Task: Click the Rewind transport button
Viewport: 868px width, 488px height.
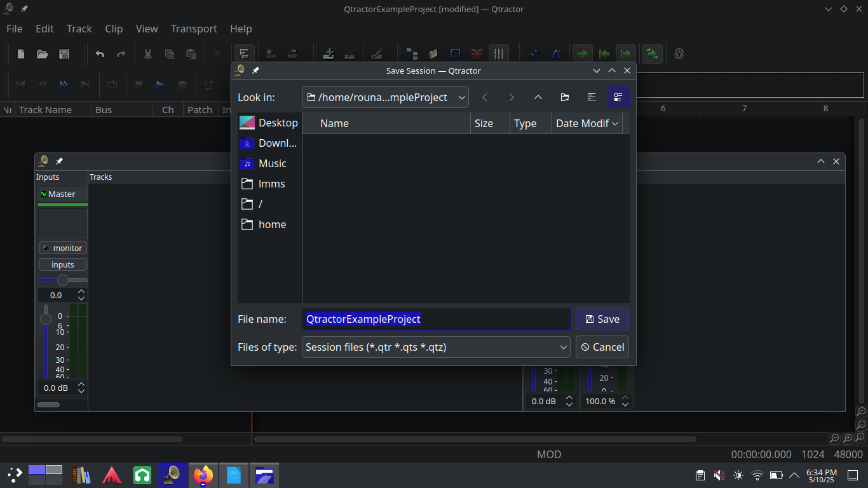Action: coord(42,85)
